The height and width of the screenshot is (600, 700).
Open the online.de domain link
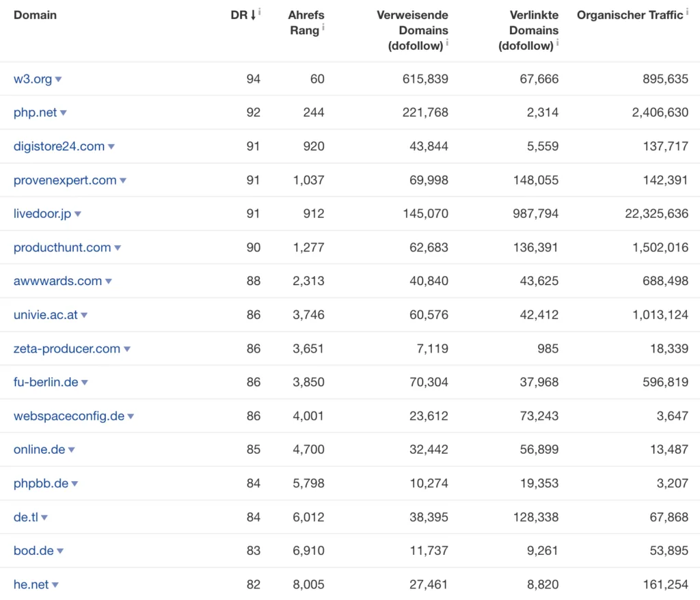39,450
